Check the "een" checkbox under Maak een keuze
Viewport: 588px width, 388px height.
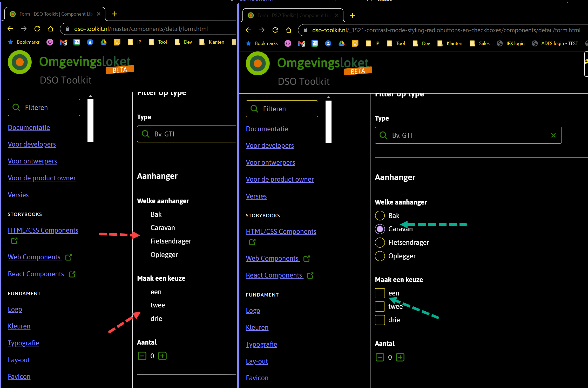click(x=380, y=293)
